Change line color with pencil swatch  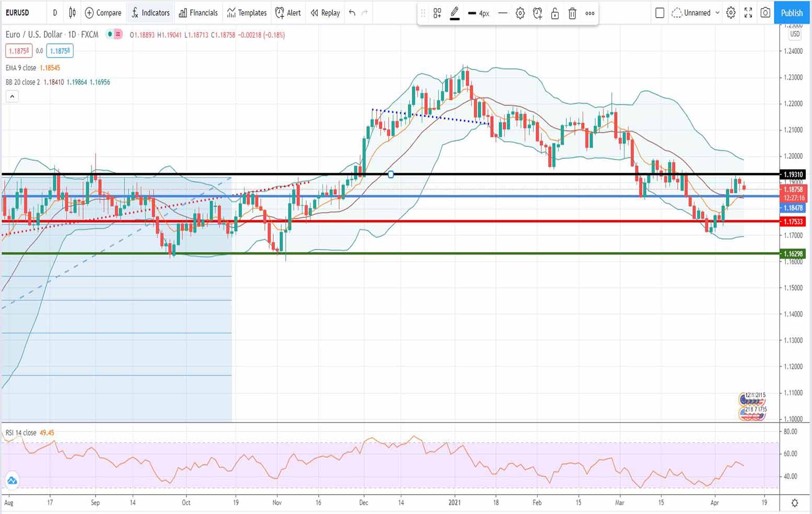pos(455,14)
